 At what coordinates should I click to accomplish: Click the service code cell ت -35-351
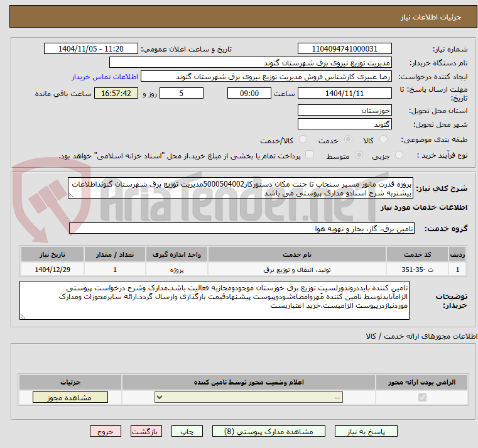click(417, 270)
